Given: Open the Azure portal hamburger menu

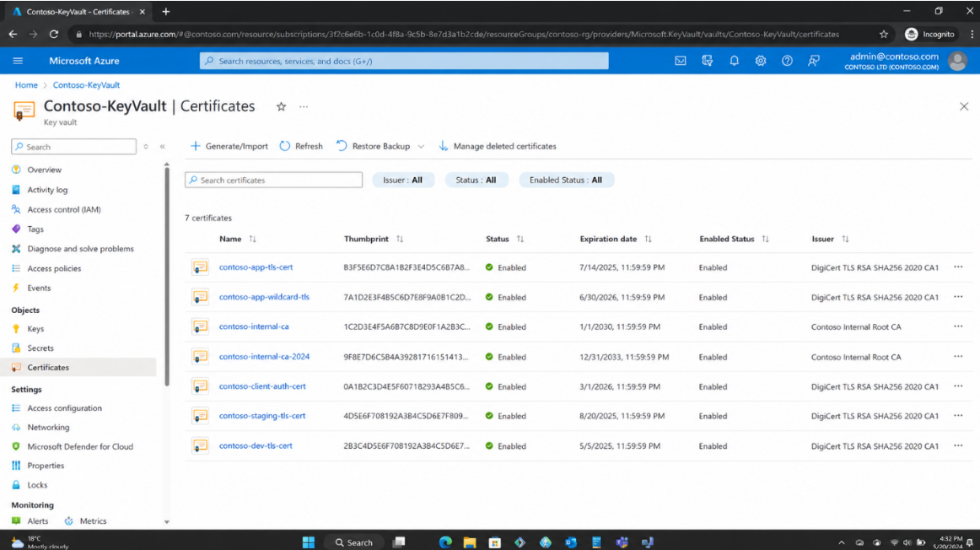Looking at the screenshot, I should click(x=18, y=61).
